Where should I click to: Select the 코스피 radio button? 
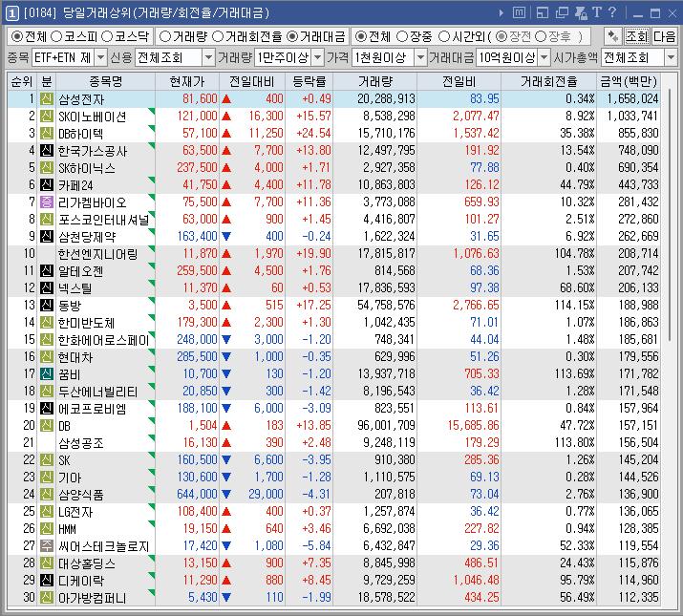[x=56, y=36]
